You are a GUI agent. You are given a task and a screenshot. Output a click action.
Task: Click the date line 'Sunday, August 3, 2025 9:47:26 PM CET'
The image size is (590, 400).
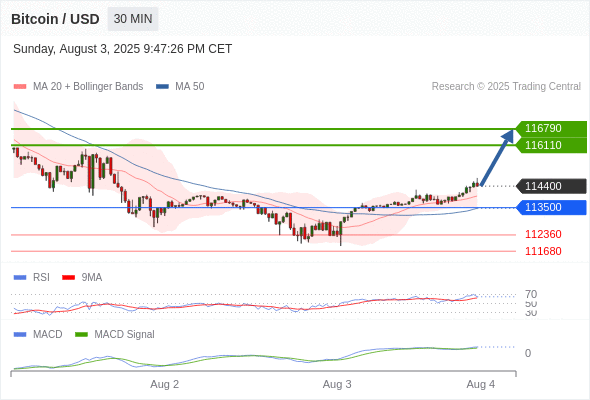(122, 49)
